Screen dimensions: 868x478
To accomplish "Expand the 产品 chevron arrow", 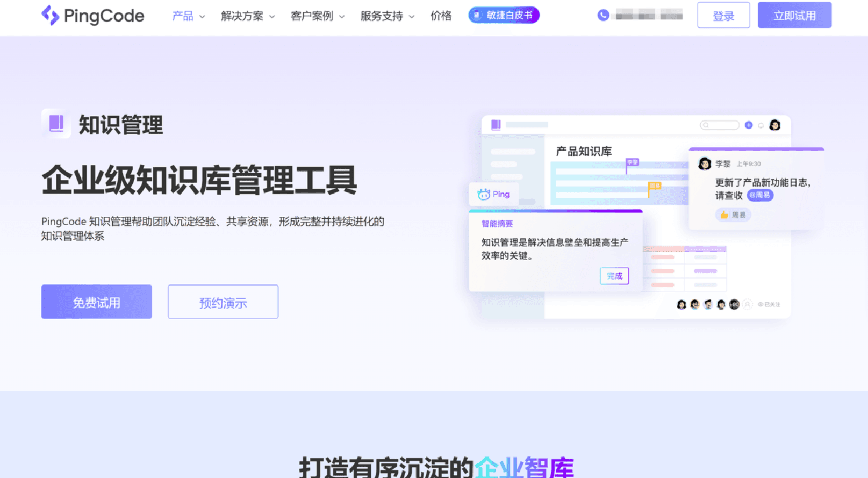I will pyautogui.click(x=202, y=17).
